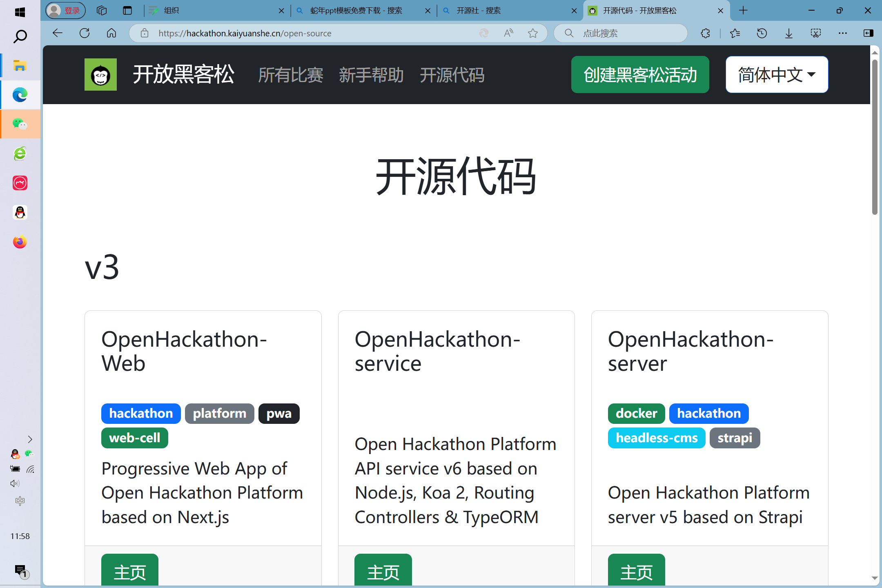Open browser settings and more menu

[843, 33]
